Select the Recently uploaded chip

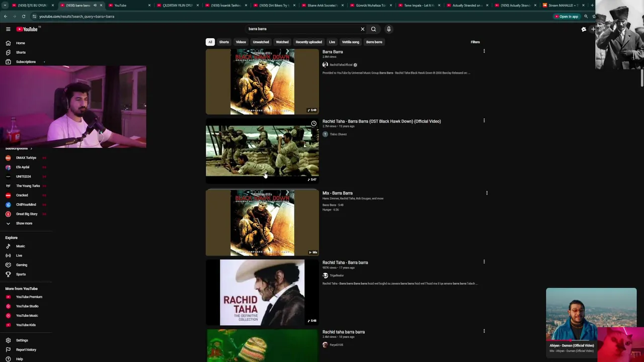[308, 42]
